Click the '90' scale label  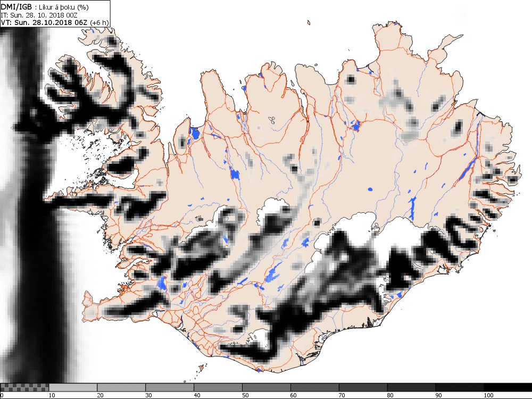pyautogui.click(x=439, y=396)
